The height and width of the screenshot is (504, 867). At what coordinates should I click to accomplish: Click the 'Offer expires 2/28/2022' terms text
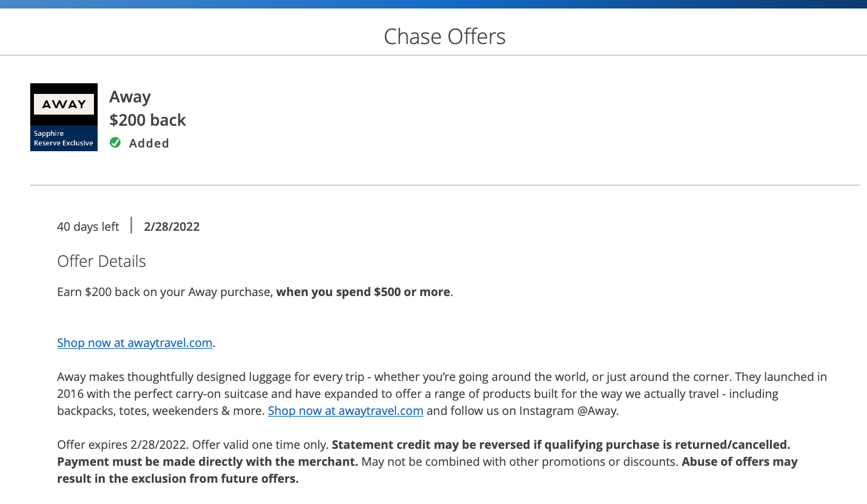122,445
